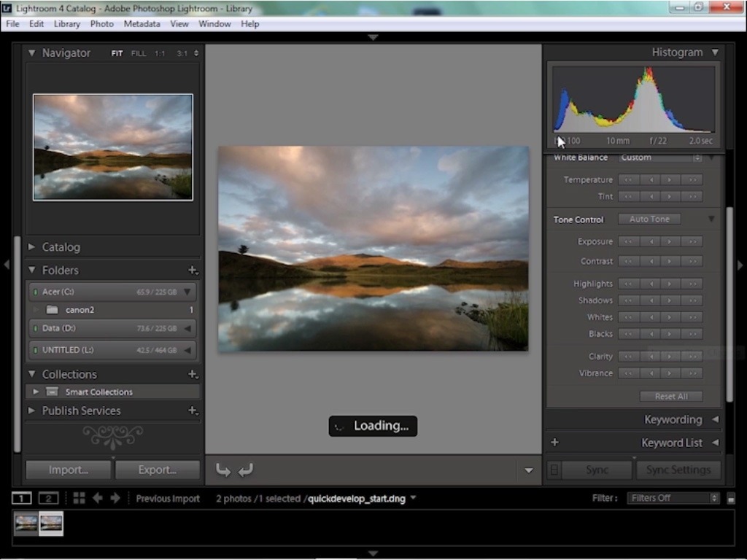This screenshot has height=560, width=747.
Task: Increase Contrast by a large step
Action: pyautogui.click(x=692, y=262)
